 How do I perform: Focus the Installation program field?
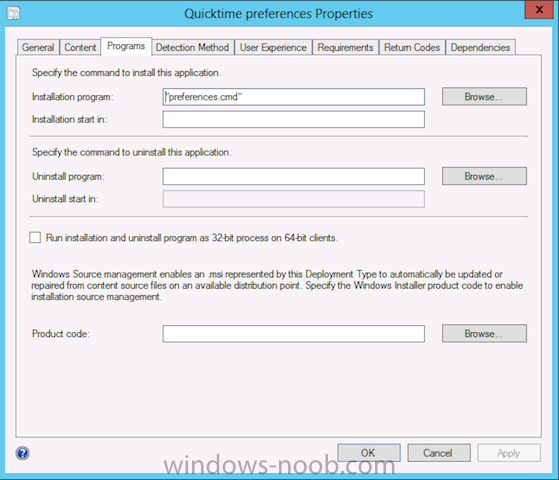coord(293,97)
